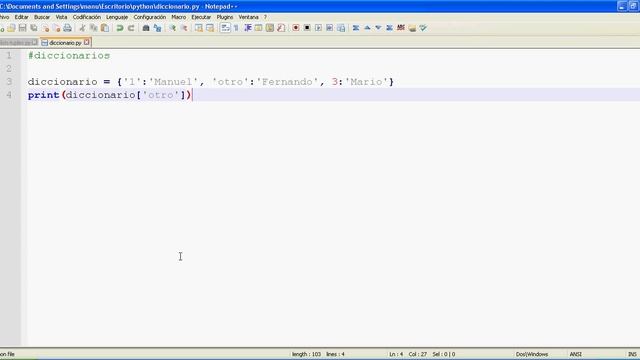The height and width of the screenshot is (360, 640).
Task: Undo the last edit via green arrow
Action: [120, 28]
